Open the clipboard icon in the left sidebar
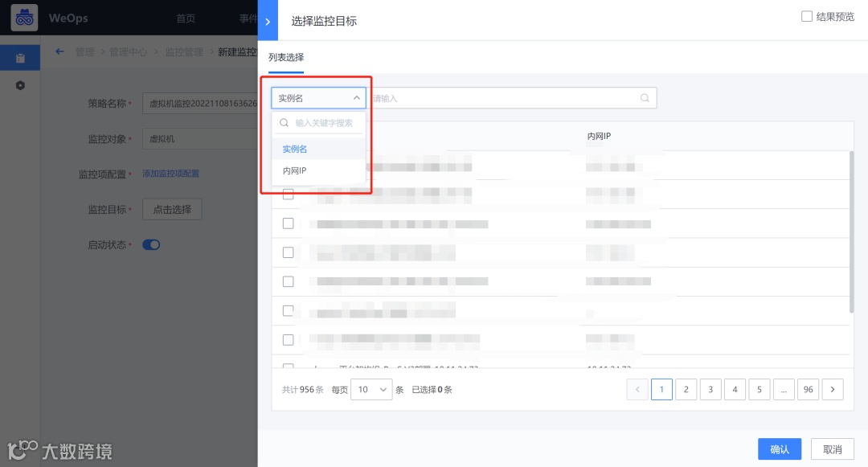 pyautogui.click(x=20, y=58)
